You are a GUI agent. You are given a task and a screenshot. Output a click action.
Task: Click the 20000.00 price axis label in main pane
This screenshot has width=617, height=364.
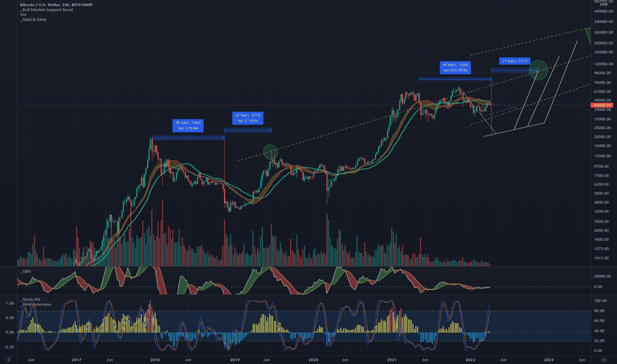[602, 137]
